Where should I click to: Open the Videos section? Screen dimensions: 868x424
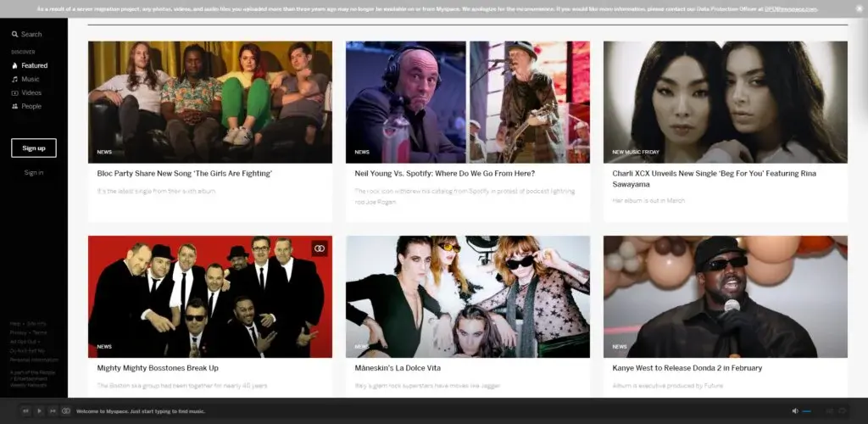[31, 93]
